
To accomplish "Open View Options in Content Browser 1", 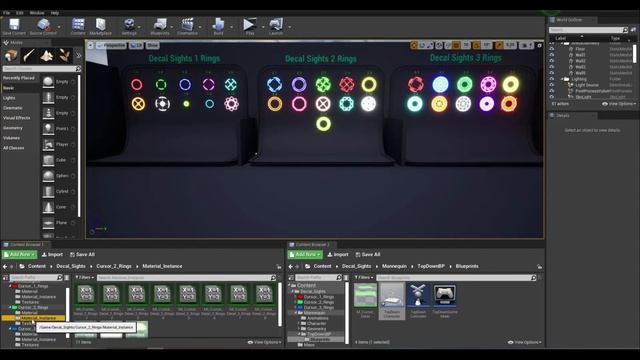I will (264, 342).
